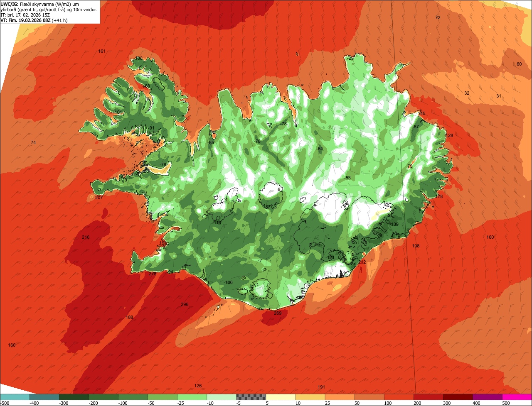Select the value 178 on the map
The width and height of the screenshot is (532, 406).
(439, 196)
